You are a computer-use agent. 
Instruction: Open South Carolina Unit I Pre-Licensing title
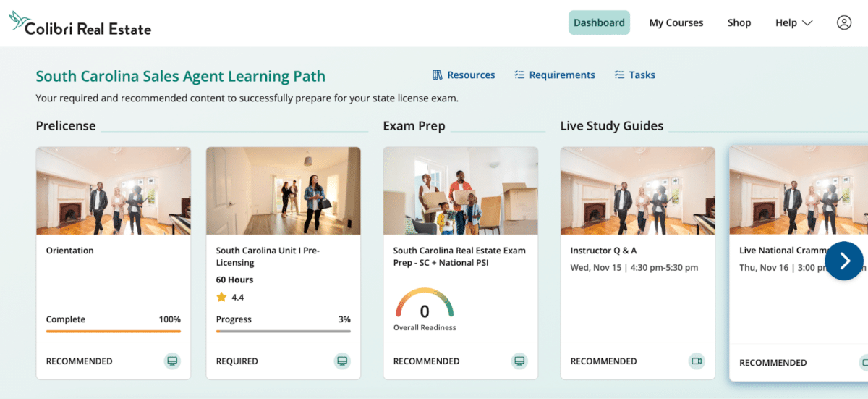[x=268, y=256]
